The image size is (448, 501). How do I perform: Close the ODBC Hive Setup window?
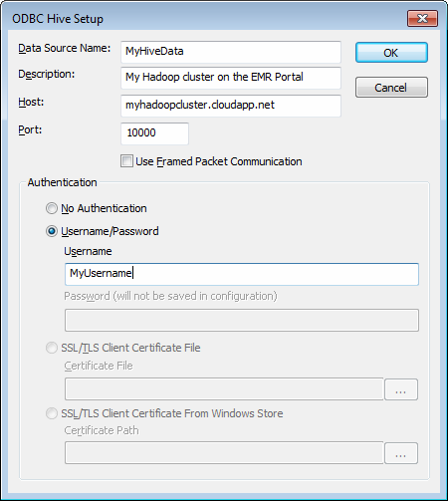(x=422, y=18)
